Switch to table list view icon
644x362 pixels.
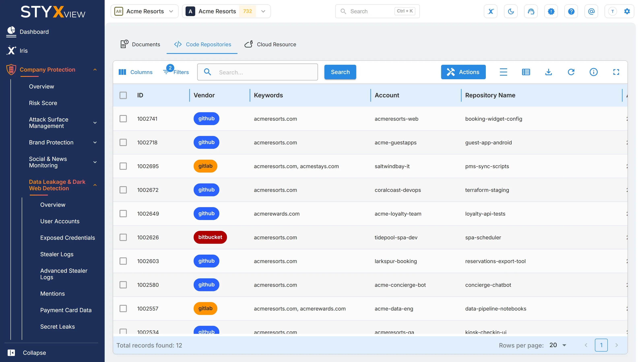pos(526,72)
